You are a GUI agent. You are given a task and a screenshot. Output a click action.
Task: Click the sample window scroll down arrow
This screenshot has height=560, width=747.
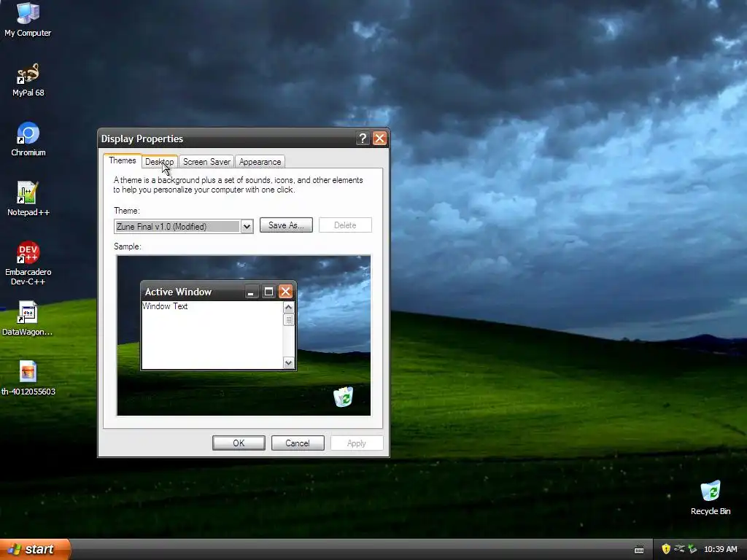point(288,363)
